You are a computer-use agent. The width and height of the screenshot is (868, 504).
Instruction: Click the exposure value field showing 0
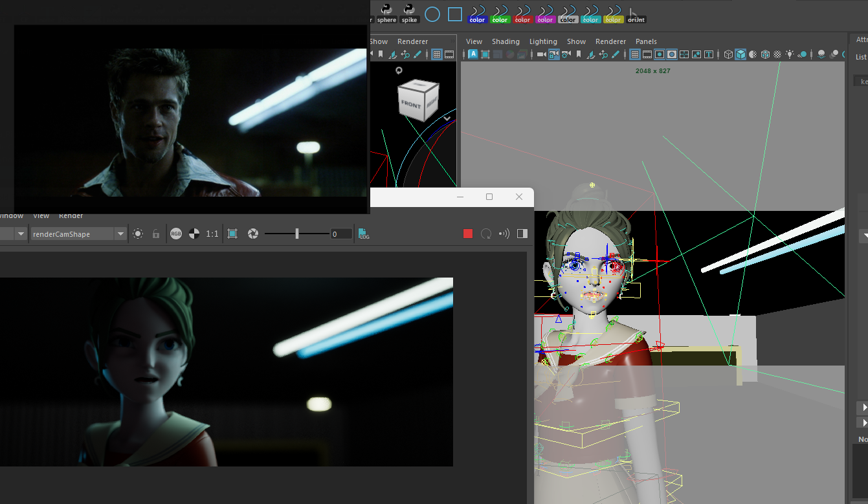tap(341, 234)
